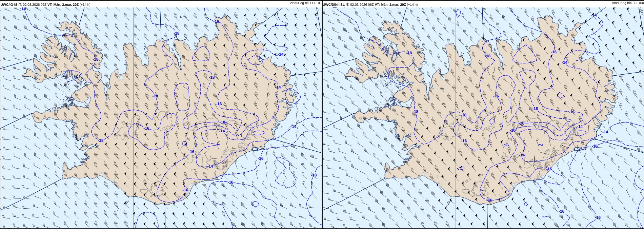This screenshot has width=644, height=229.
Task: Open the right UWC/DINI ISL wind map image
Action: (x=483, y=114)
